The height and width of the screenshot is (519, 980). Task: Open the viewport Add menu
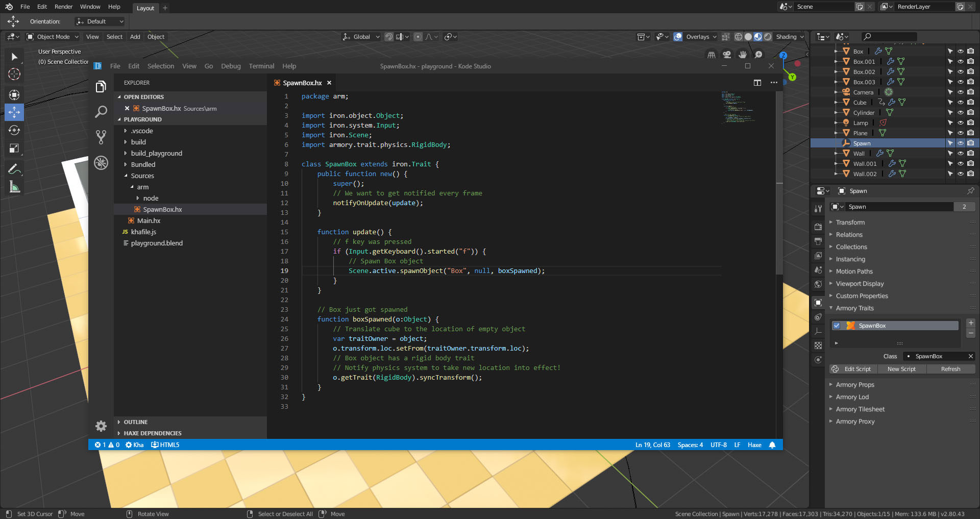point(135,37)
